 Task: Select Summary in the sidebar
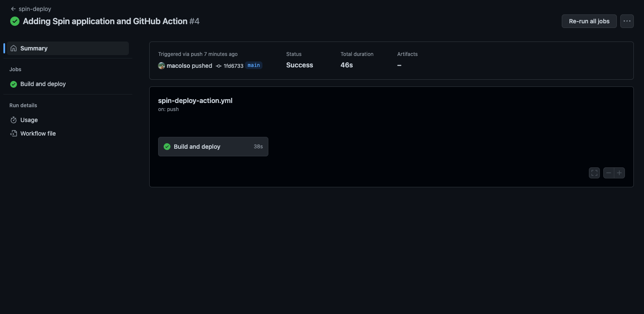click(x=34, y=48)
